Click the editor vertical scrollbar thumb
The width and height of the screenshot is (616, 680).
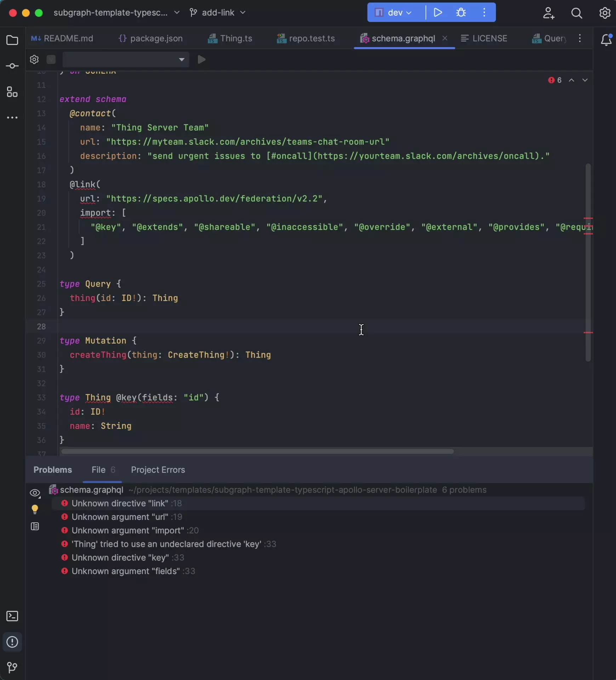(x=588, y=262)
